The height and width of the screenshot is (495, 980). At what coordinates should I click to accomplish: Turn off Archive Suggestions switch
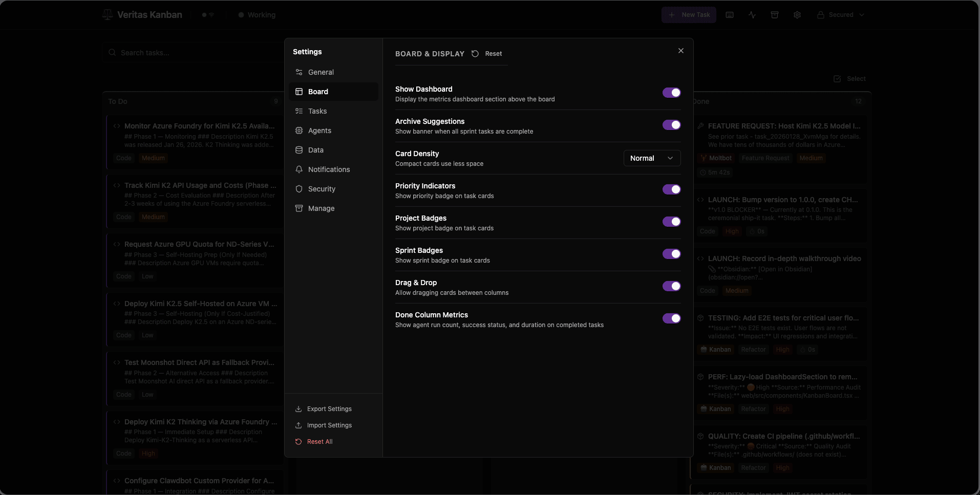[x=671, y=125]
